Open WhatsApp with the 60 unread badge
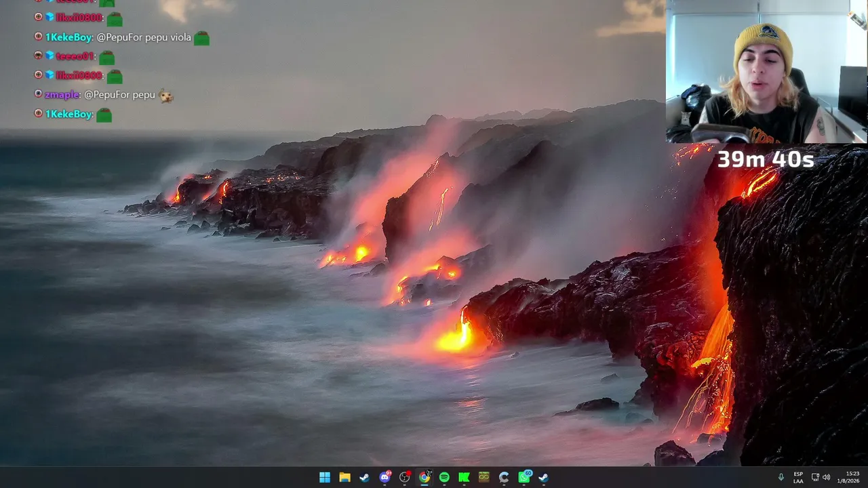This screenshot has height=488, width=868. (x=524, y=477)
